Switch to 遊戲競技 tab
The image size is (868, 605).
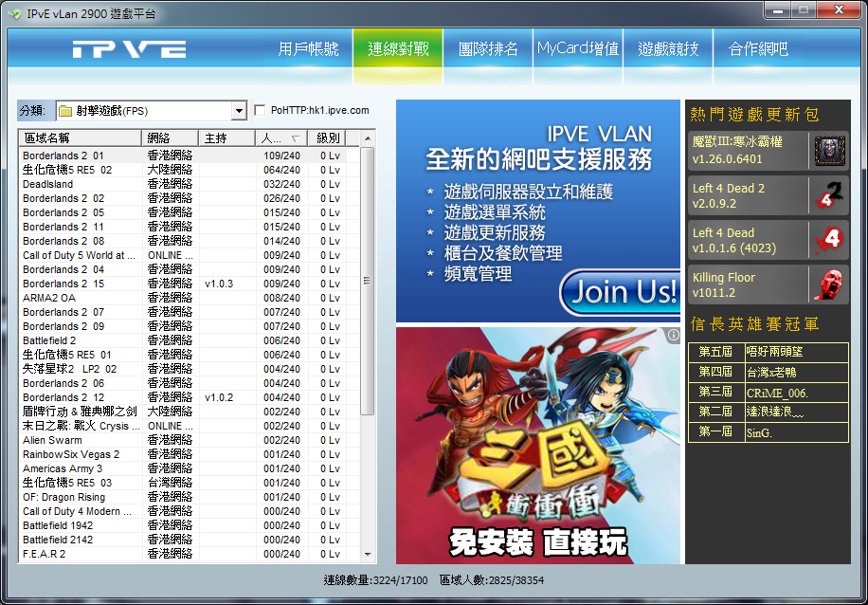pos(668,49)
